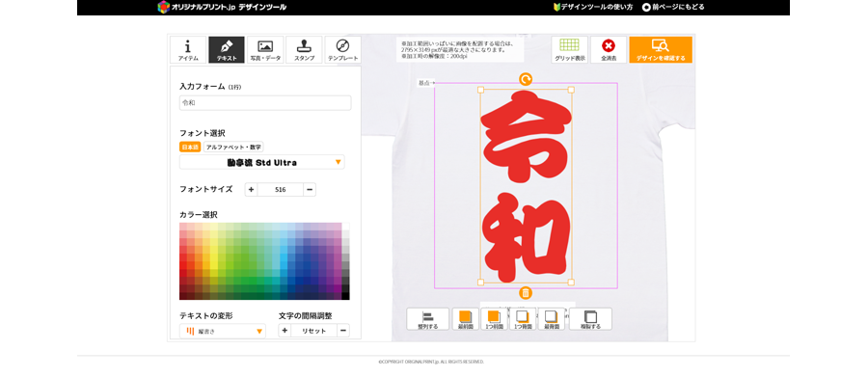Click the 入力フォーム text field containing 令和

pos(265,103)
